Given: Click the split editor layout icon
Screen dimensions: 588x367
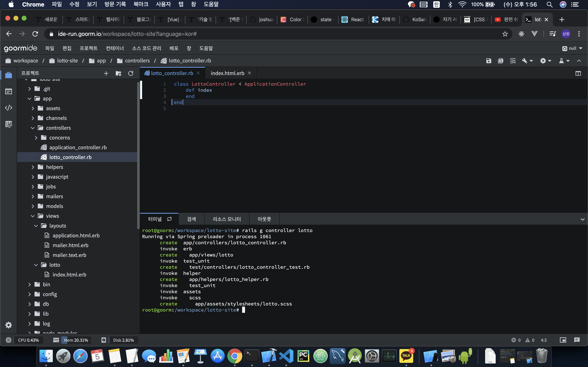Looking at the screenshot, I should (x=578, y=73).
